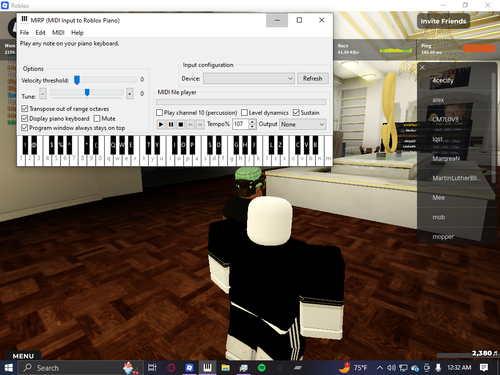This screenshot has height=375, width=500.
Task: Skip backward in the MIDI file player
Action: pyautogui.click(x=190, y=124)
